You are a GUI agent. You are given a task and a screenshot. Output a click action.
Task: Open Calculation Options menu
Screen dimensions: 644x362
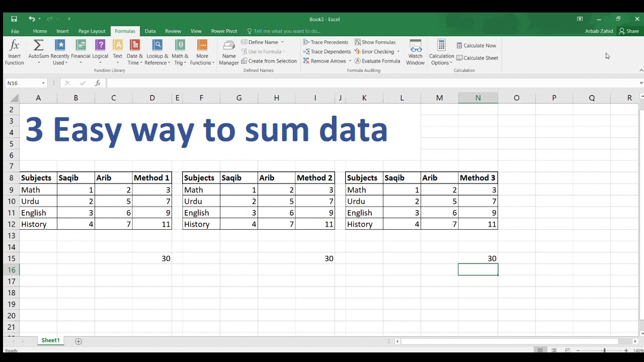click(x=441, y=52)
